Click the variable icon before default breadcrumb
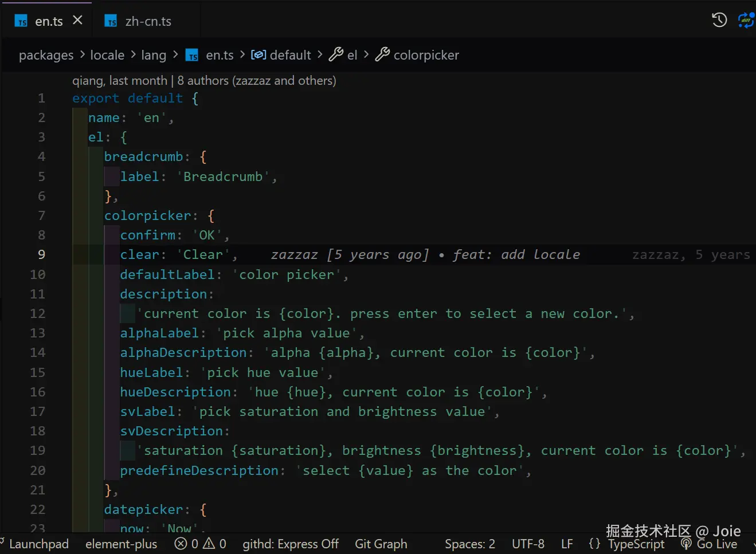Viewport: 756px width, 554px height. [x=258, y=54]
